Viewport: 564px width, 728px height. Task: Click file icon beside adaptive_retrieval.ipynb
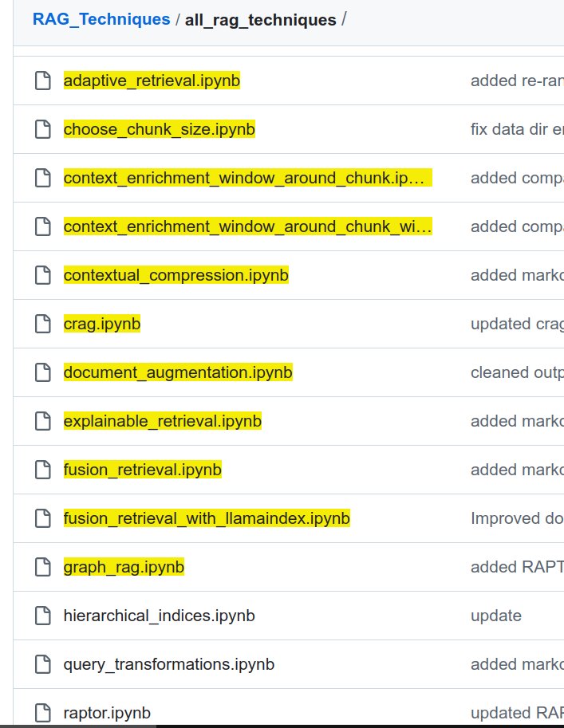coord(42,81)
